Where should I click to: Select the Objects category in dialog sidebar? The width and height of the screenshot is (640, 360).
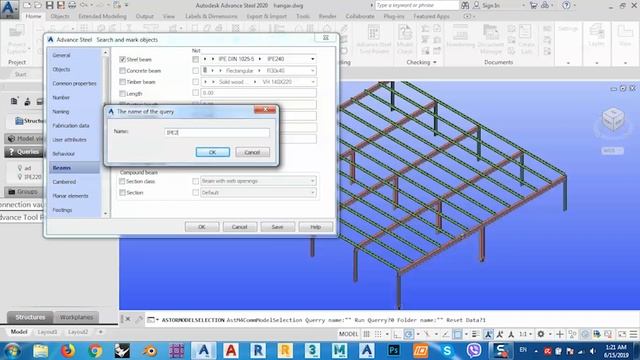61,69
